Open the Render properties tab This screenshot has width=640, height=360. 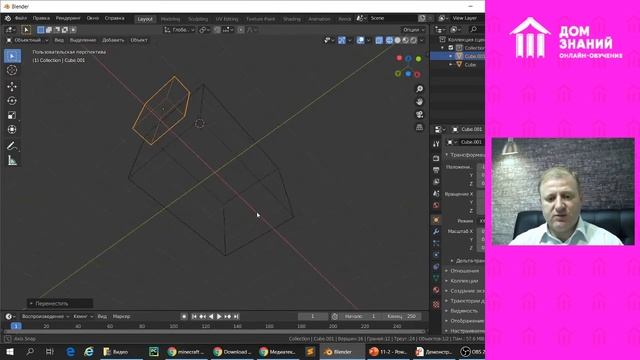click(x=436, y=158)
